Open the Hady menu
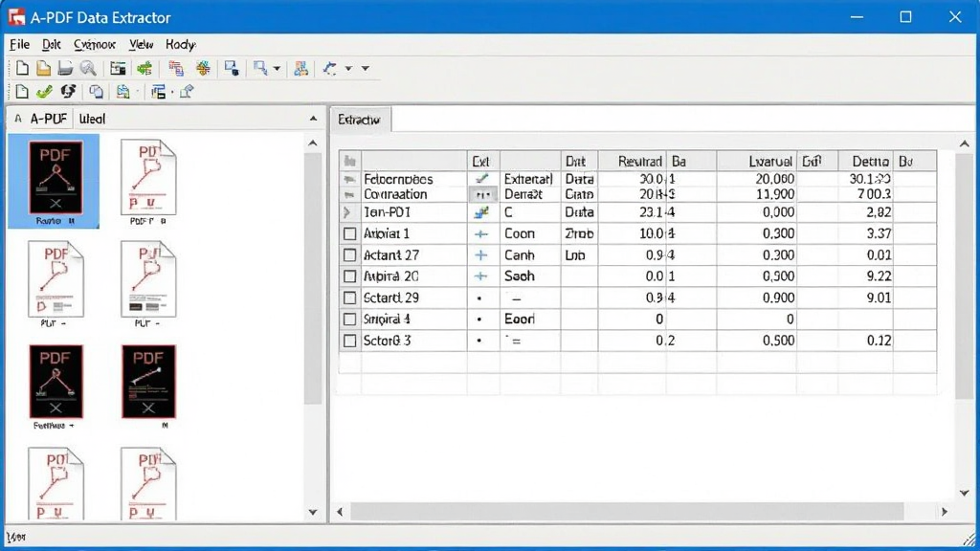Screen dimensions: 980x551 coord(181,44)
